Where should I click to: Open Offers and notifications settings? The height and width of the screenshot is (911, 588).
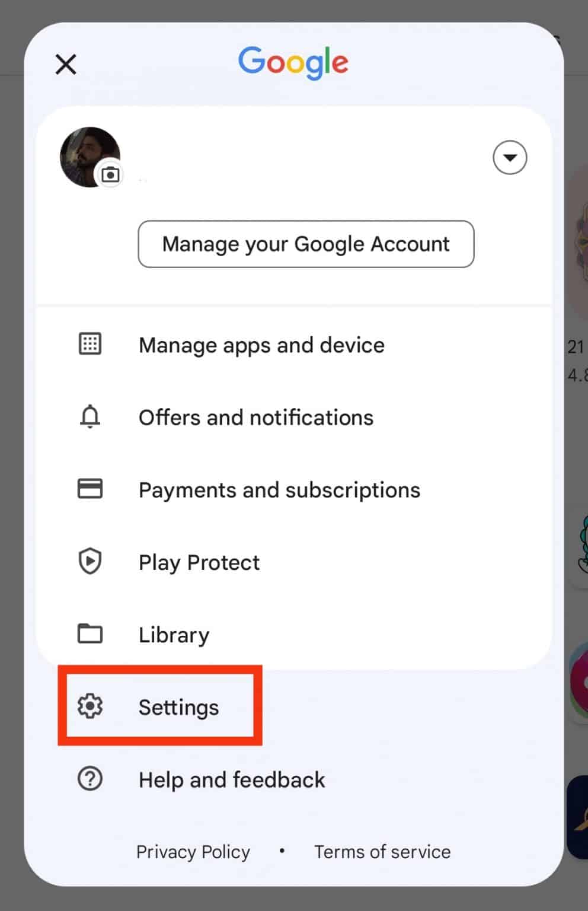255,417
